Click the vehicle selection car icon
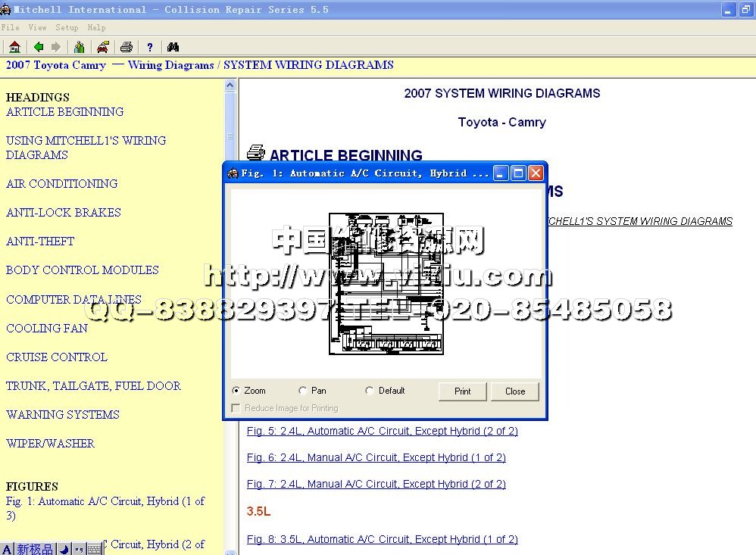The height and width of the screenshot is (555, 756). (102, 47)
